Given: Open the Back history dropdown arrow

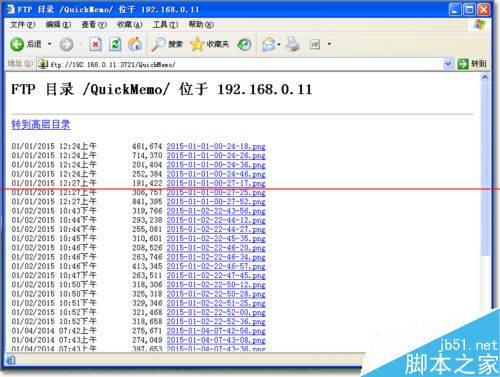Looking at the screenshot, I should (50, 44).
